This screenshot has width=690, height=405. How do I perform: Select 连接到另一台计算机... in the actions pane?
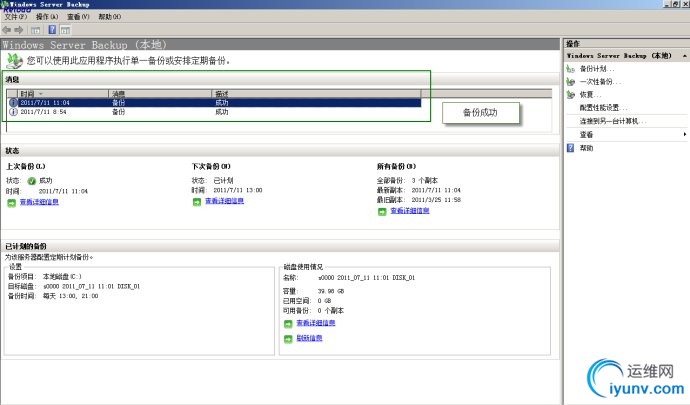tap(613, 121)
